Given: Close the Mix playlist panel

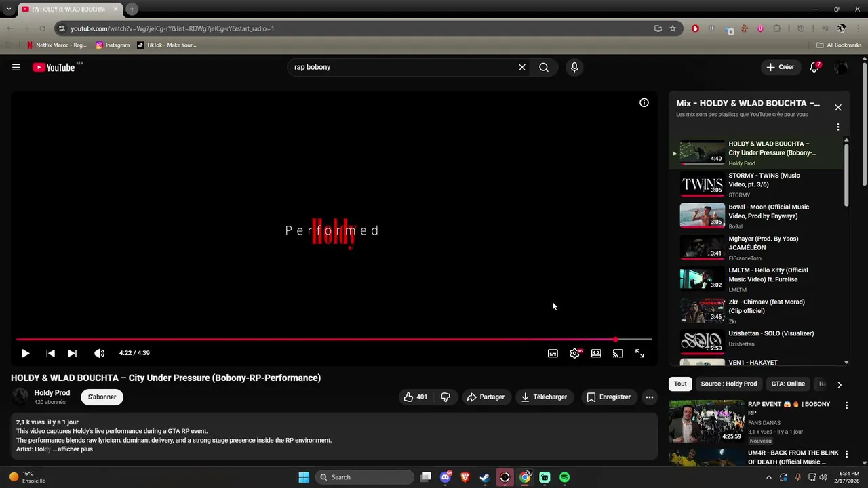Looking at the screenshot, I should [838, 108].
